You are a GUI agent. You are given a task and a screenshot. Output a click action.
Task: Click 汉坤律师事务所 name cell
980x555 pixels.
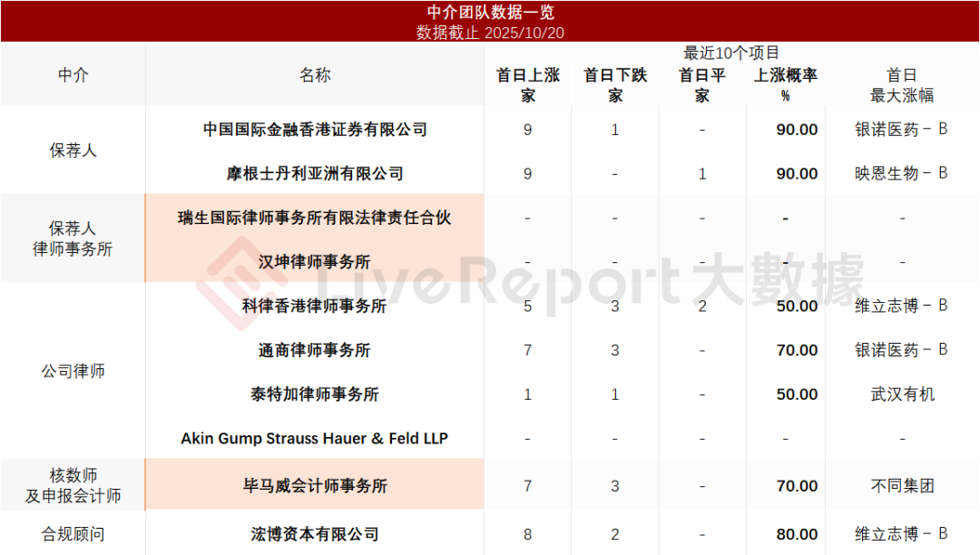[x=314, y=262]
